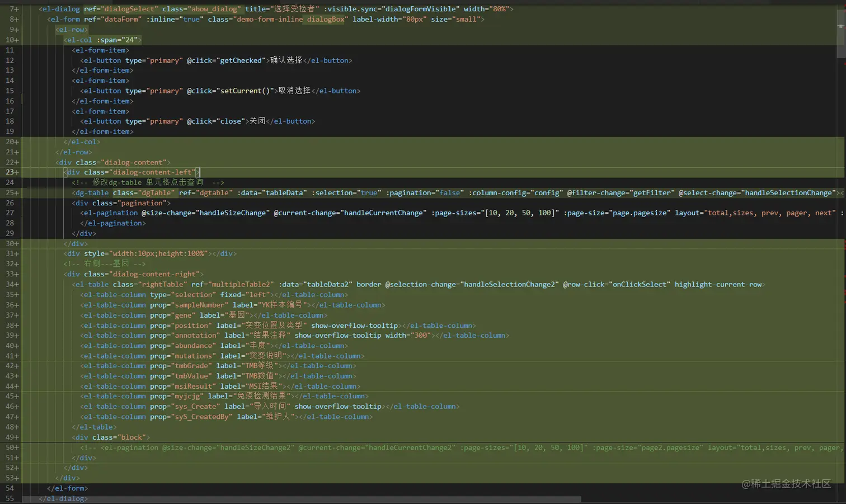
Task: Click the "dialogBox" class name
Action: coord(326,19)
